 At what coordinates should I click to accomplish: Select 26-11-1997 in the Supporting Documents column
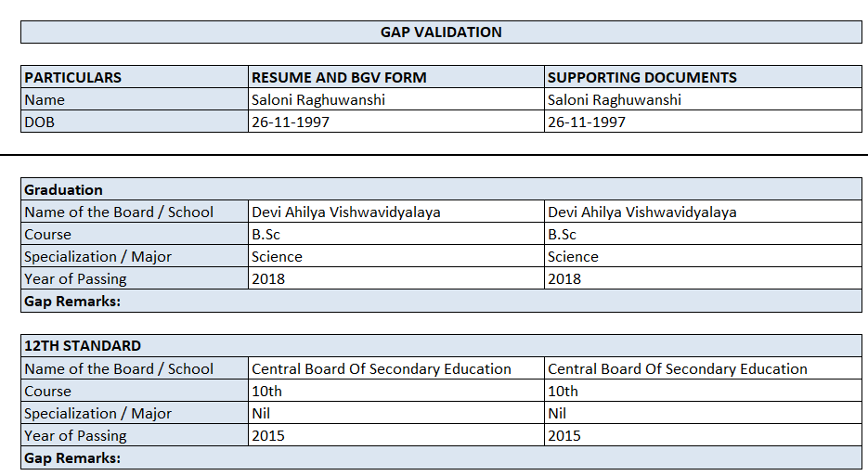point(587,122)
